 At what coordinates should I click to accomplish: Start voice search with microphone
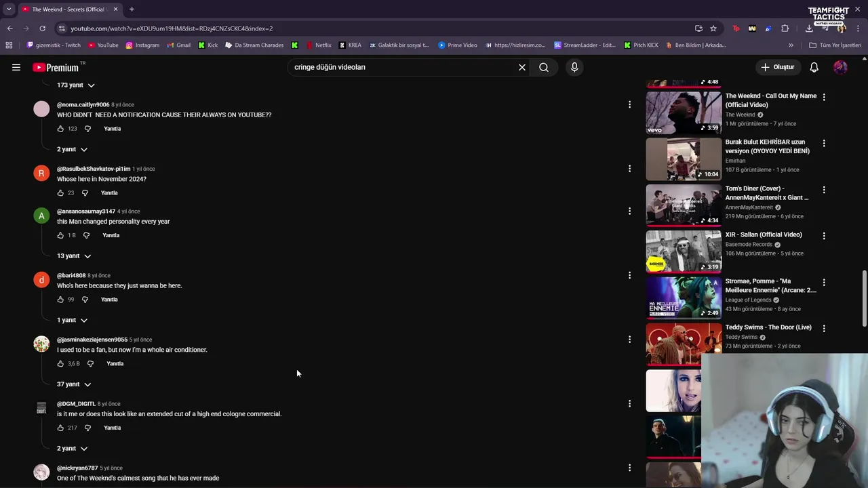point(574,67)
